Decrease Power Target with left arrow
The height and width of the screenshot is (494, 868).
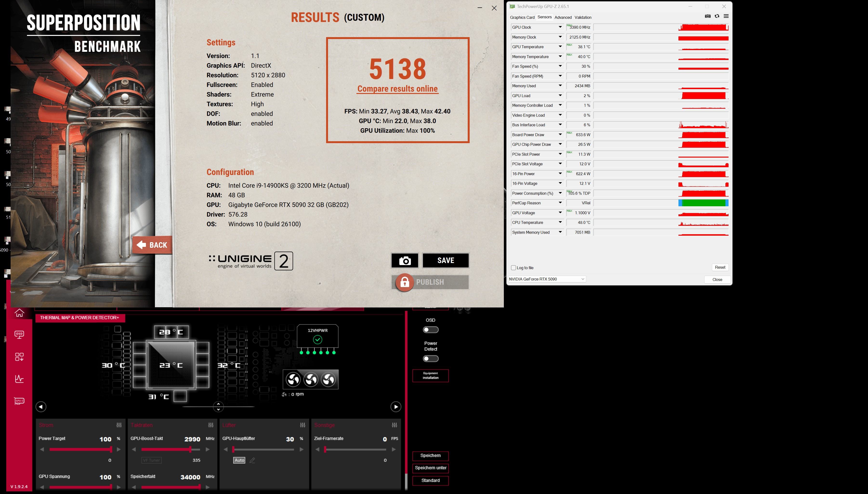(x=42, y=450)
